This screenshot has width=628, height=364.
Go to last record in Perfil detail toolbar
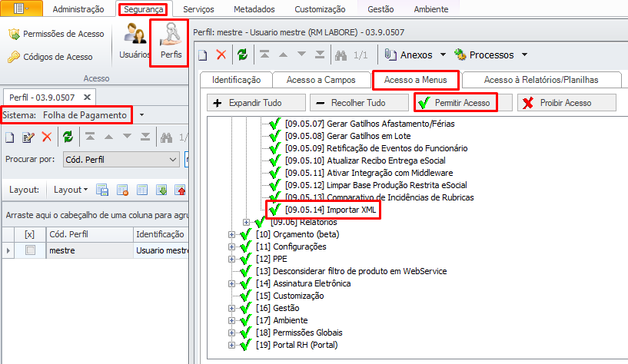click(x=320, y=55)
